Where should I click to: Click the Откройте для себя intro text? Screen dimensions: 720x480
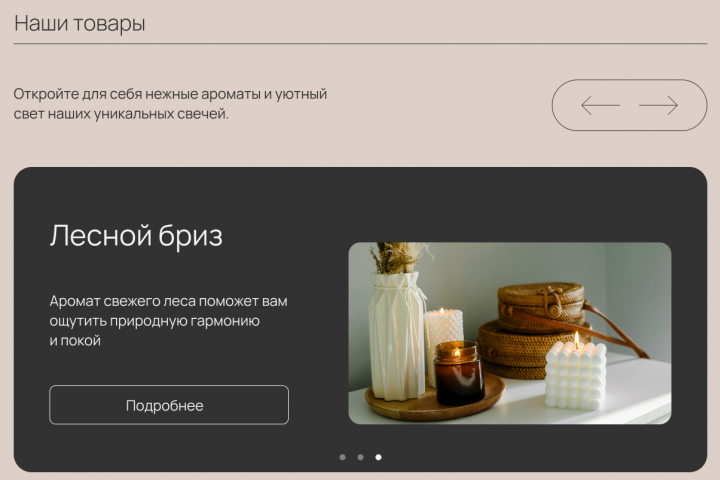pos(170,103)
